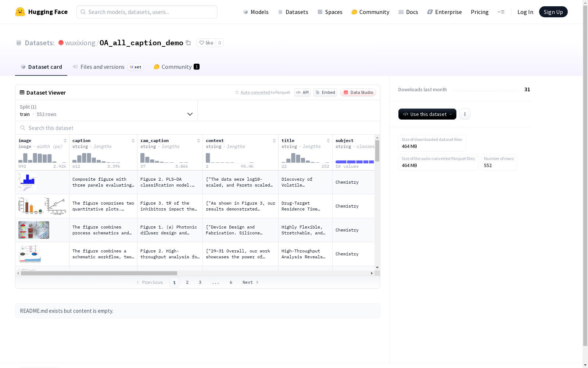Click the Embed button
This screenshot has width=588, height=368.
click(x=325, y=92)
